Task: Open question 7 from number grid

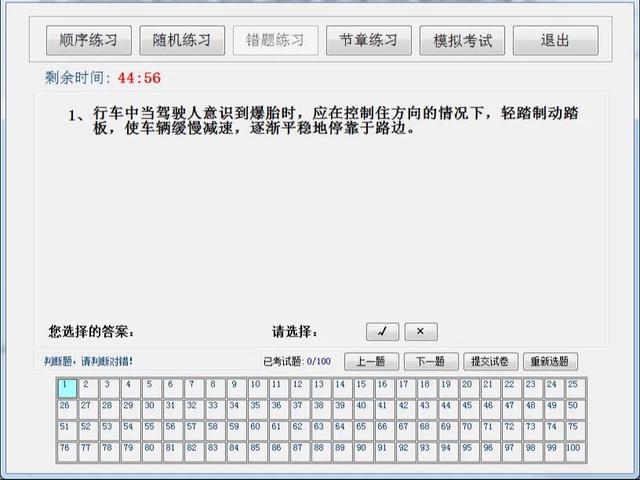Action: coord(194,388)
